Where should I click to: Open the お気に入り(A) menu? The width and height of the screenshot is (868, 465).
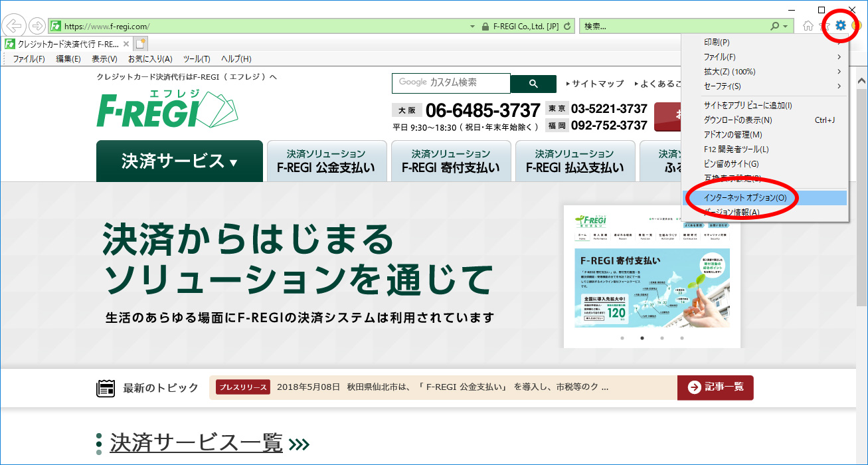click(x=150, y=59)
